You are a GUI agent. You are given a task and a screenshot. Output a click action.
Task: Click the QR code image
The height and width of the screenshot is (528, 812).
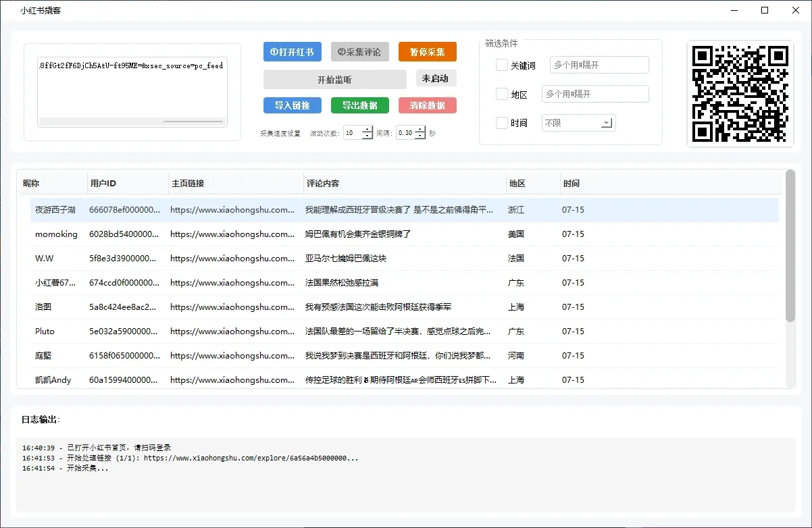[x=740, y=94]
